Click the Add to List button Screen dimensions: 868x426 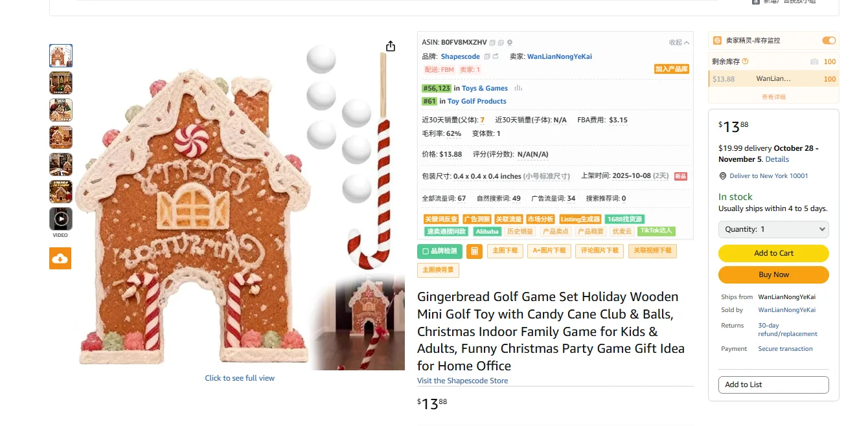coord(773,385)
